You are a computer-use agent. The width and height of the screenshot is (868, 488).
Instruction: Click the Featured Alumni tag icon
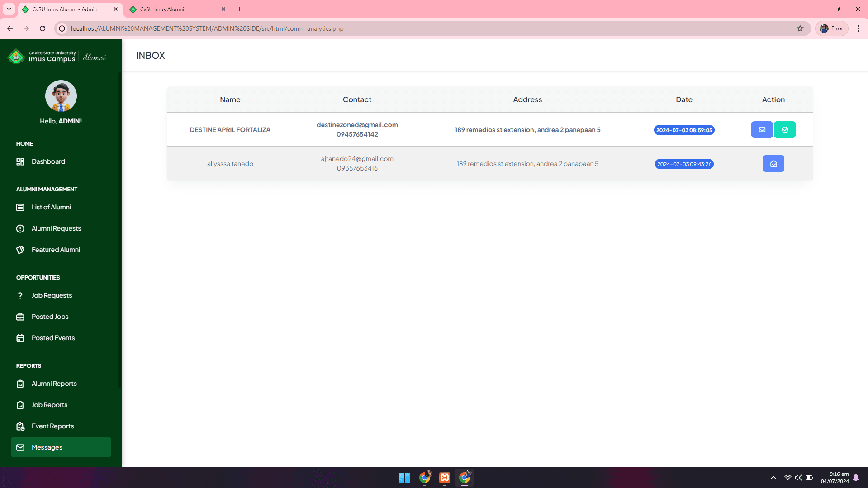point(20,250)
